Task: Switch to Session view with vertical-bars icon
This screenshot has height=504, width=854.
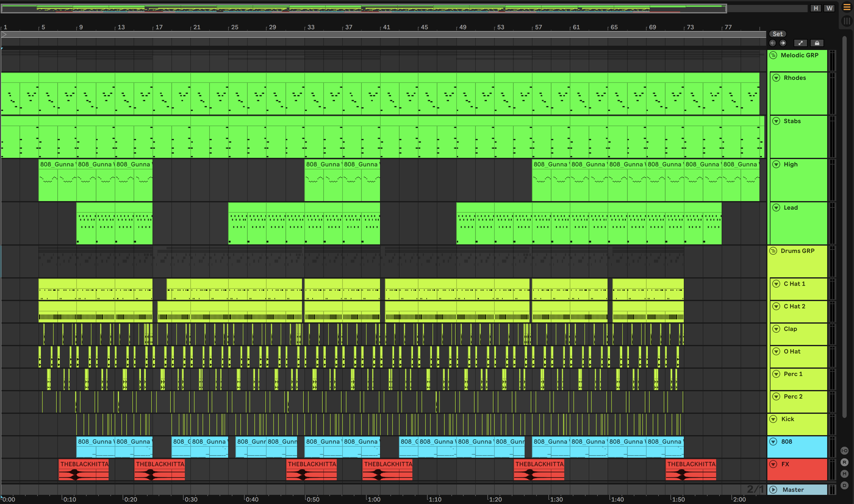Action: coord(846,21)
